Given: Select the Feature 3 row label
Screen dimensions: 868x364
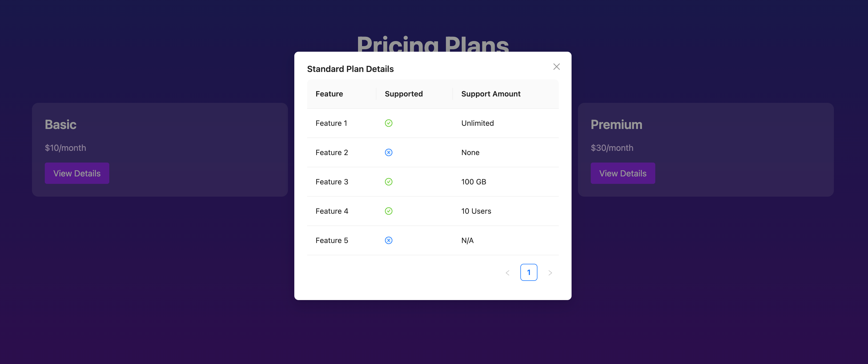Looking at the screenshot, I should point(332,182).
